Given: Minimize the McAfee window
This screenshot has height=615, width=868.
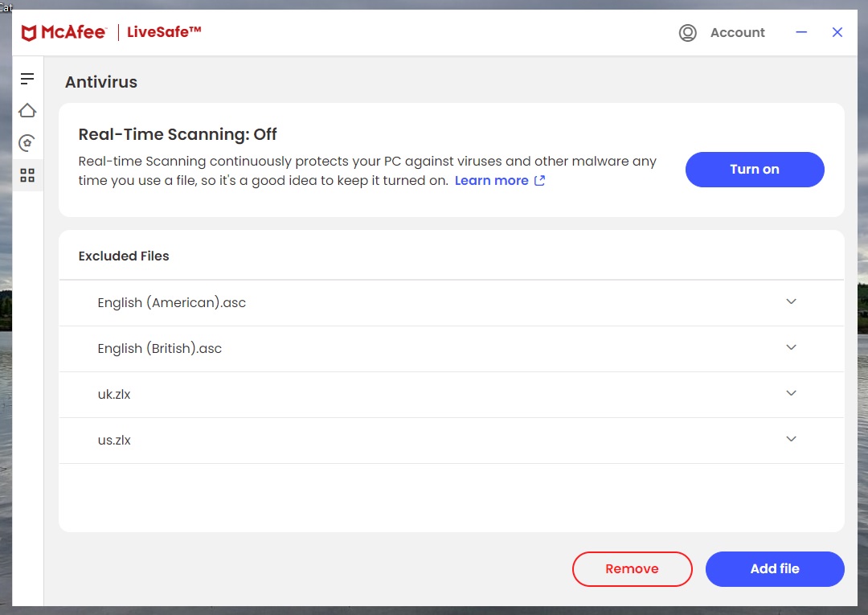Looking at the screenshot, I should pyautogui.click(x=801, y=33).
